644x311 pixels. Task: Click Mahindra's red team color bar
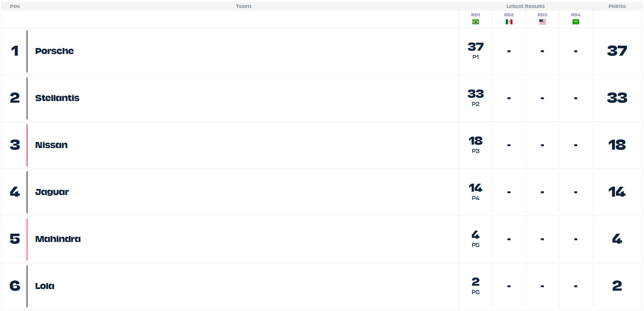click(27, 239)
